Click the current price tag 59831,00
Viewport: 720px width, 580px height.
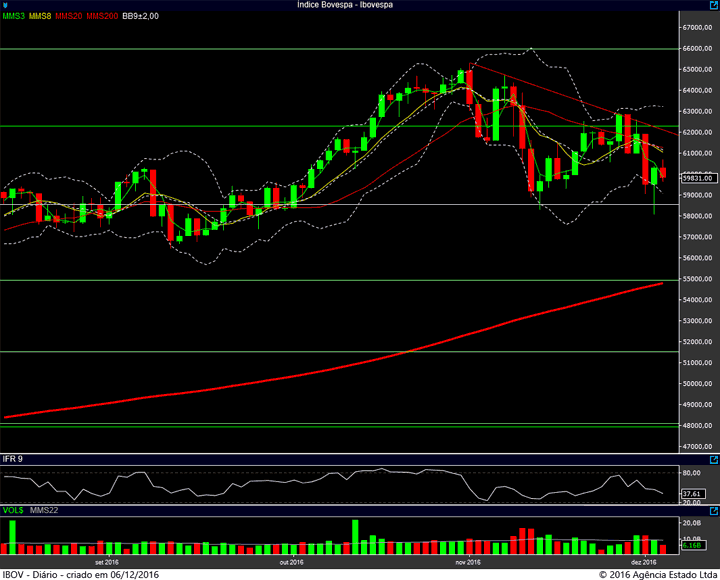[698, 178]
